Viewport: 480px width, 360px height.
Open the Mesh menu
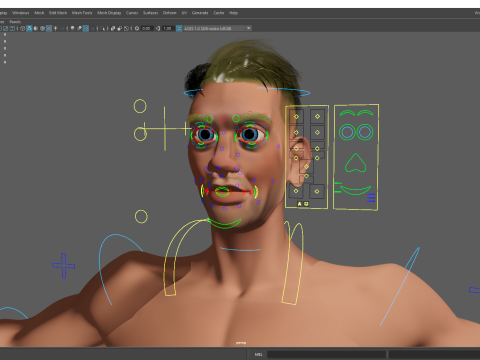[39, 13]
